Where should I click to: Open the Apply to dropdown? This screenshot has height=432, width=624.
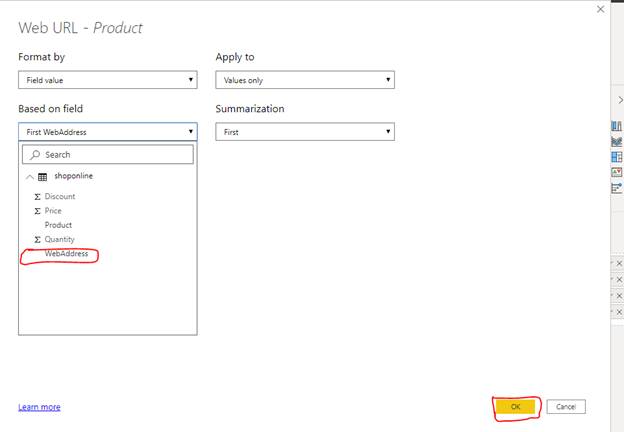tap(305, 80)
